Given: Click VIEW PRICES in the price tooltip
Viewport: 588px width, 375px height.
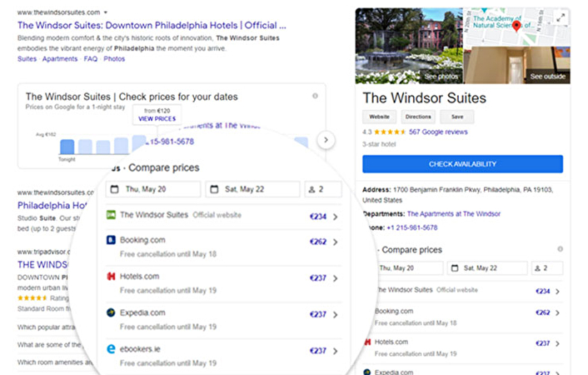Looking at the screenshot, I should click(x=157, y=118).
